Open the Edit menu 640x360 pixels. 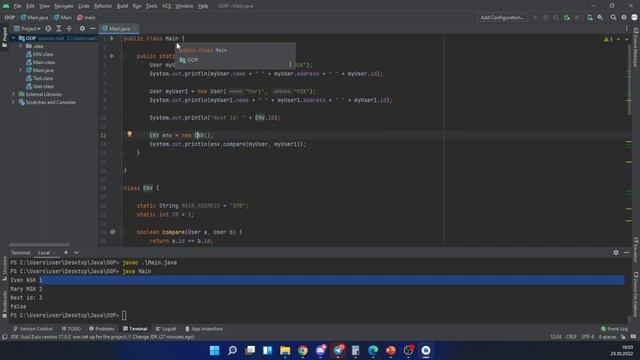point(30,6)
